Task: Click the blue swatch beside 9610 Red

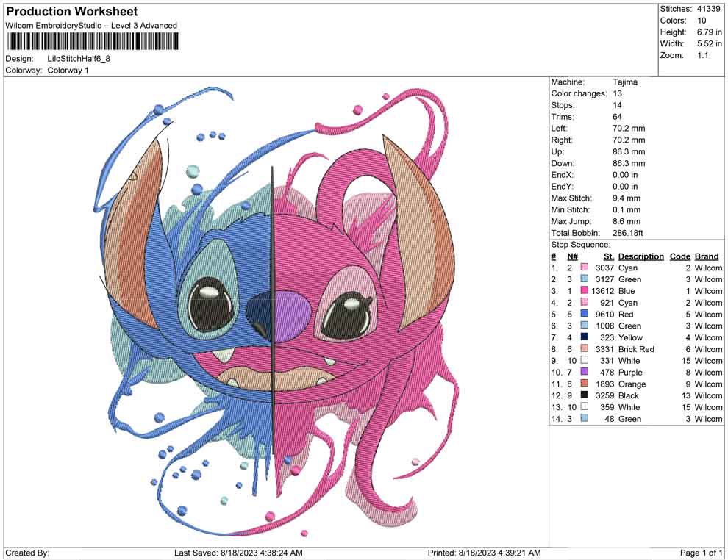Action: tap(585, 314)
